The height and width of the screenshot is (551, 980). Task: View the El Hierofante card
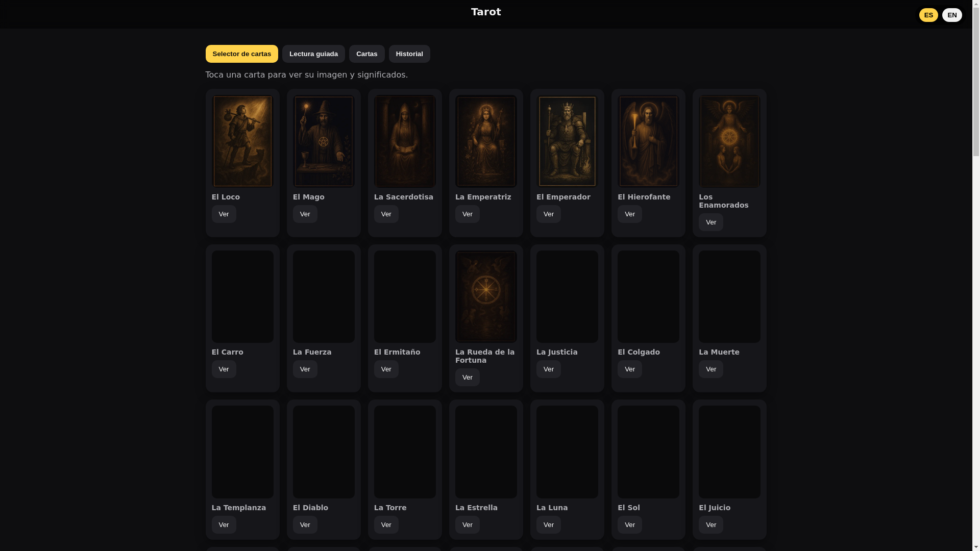point(629,214)
